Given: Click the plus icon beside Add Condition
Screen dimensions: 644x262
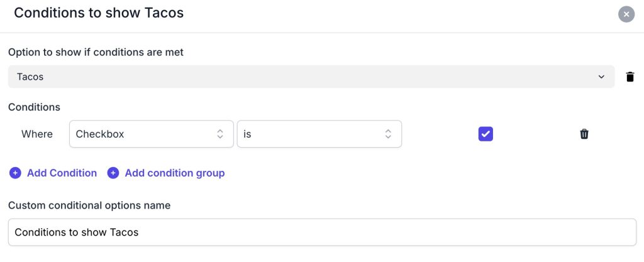Looking at the screenshot, I should [x=15, y=173].
